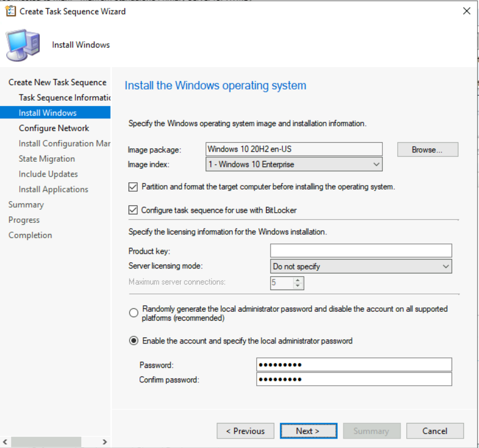479x448 pixels.
Task: Click the wizard title bar icon
Action: [11, 11]
